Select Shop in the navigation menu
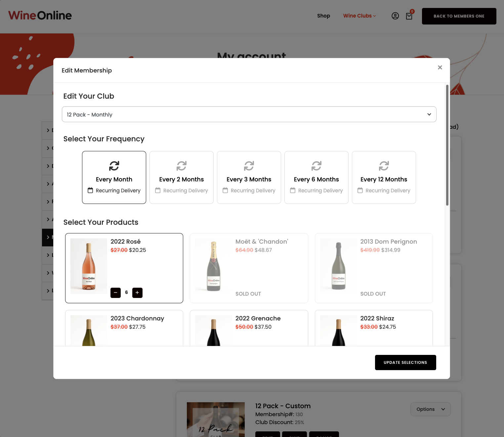The width and height of the screenshot is (504, 437). (x=323, y=16)
